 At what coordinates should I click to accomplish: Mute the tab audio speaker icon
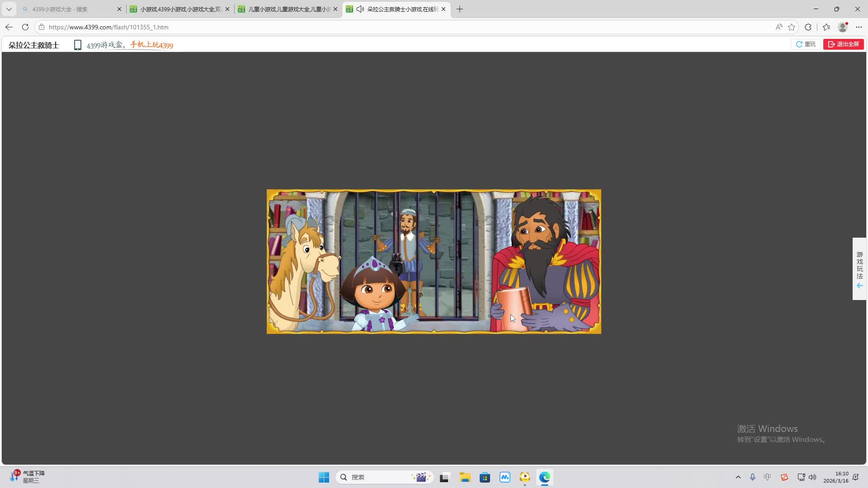point(360,9)
